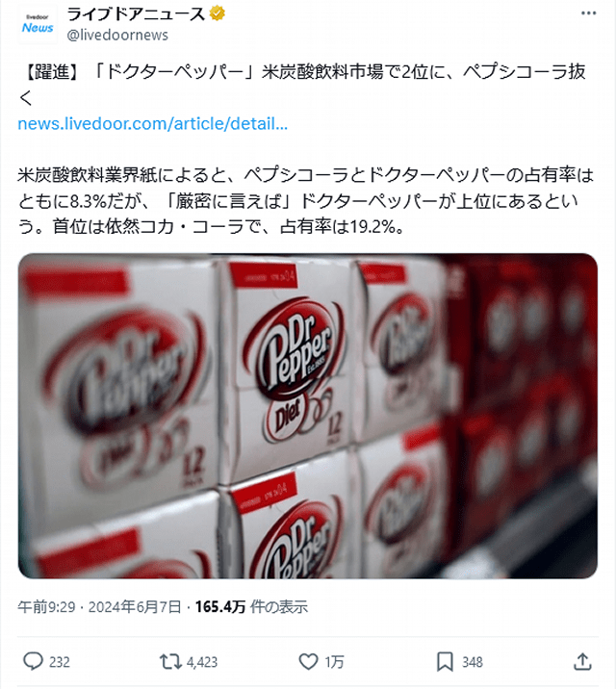Click the 4,423 reposts count
The image size is (616, 689).
click(202, 662)
